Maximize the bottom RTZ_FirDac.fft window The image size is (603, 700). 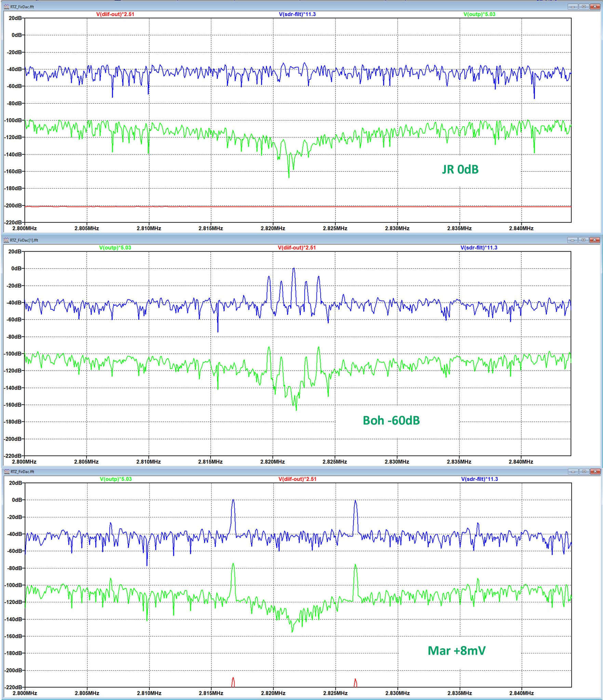(x=584, y=472)
